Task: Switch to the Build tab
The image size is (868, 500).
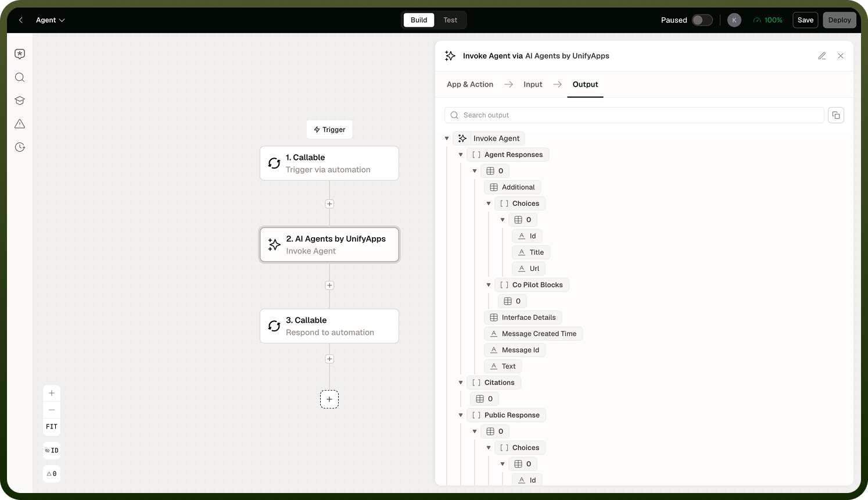Action: coord(419,20)
